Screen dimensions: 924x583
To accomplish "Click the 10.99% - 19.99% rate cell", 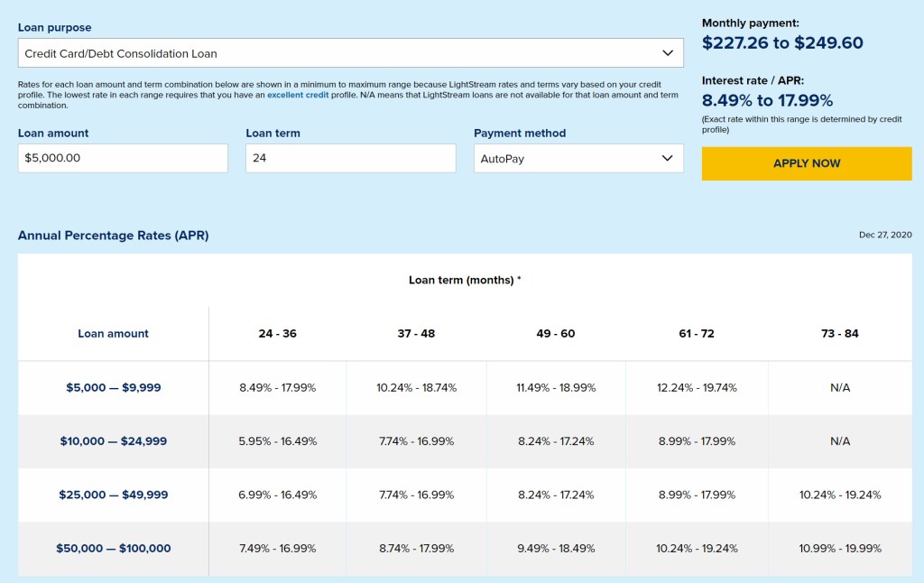I will tap(840, 549).
